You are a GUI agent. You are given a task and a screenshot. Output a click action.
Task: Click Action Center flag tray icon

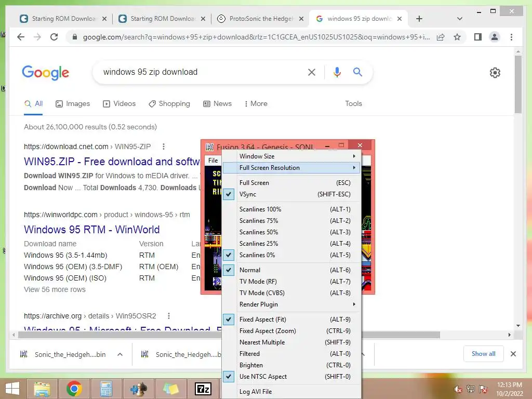pyautogui.click(x=483, y=389)
